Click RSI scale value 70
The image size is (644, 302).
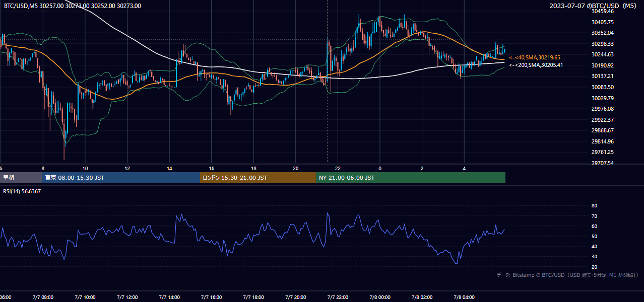[x=594, y=216]
